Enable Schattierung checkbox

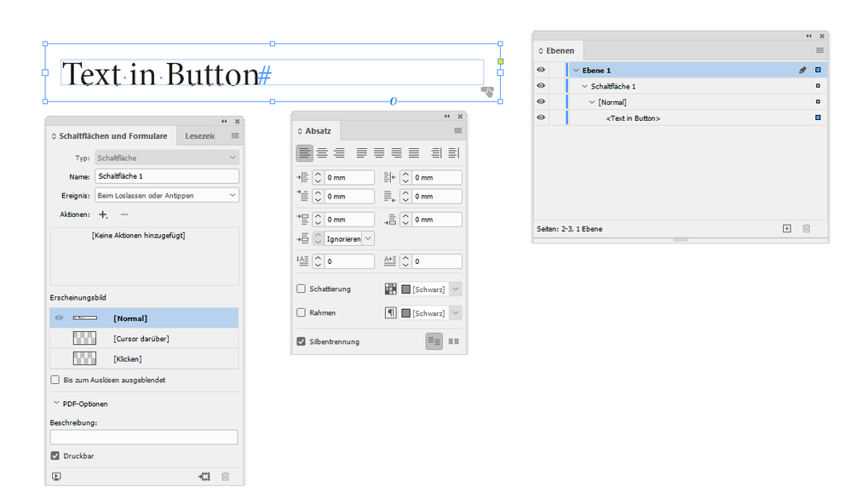(302, 289)
